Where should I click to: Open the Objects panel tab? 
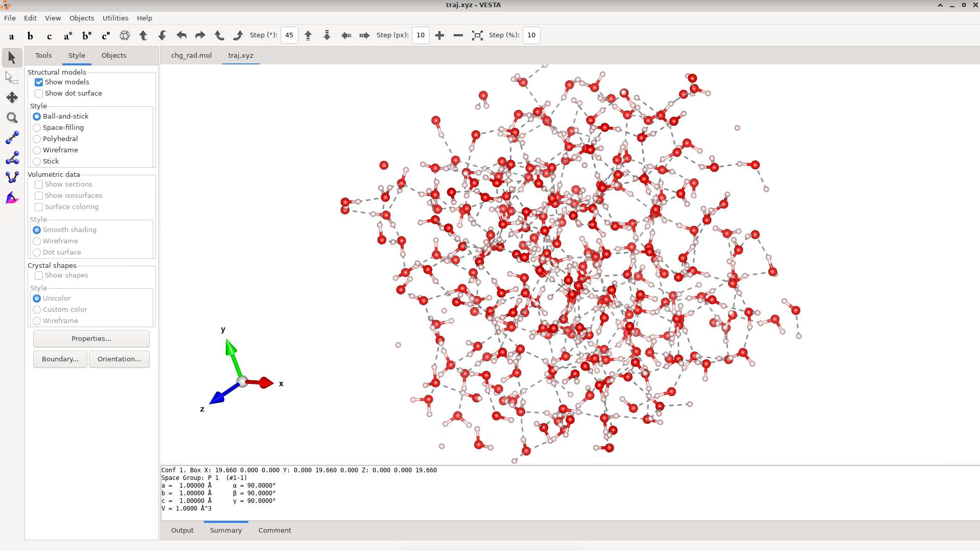pyautogui.click(x=113, y=55)
